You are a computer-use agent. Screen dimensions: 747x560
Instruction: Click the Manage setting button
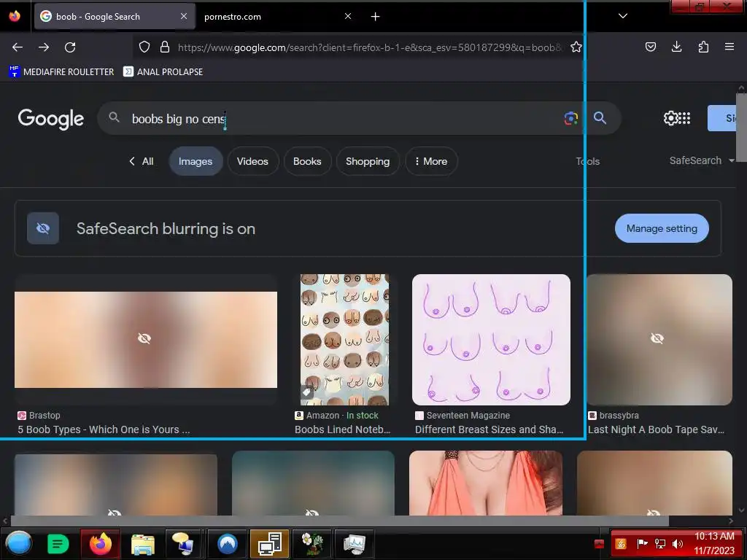click(x=661, y=228)
